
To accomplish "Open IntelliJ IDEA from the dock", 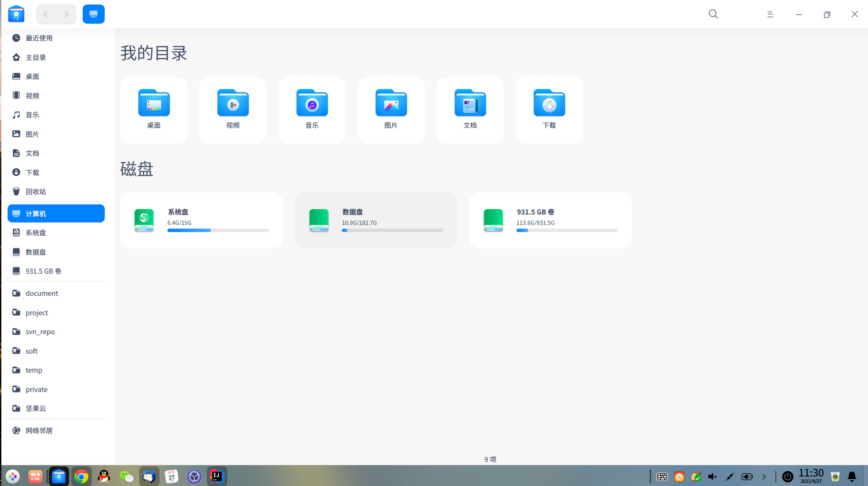I will pos(217,477).
